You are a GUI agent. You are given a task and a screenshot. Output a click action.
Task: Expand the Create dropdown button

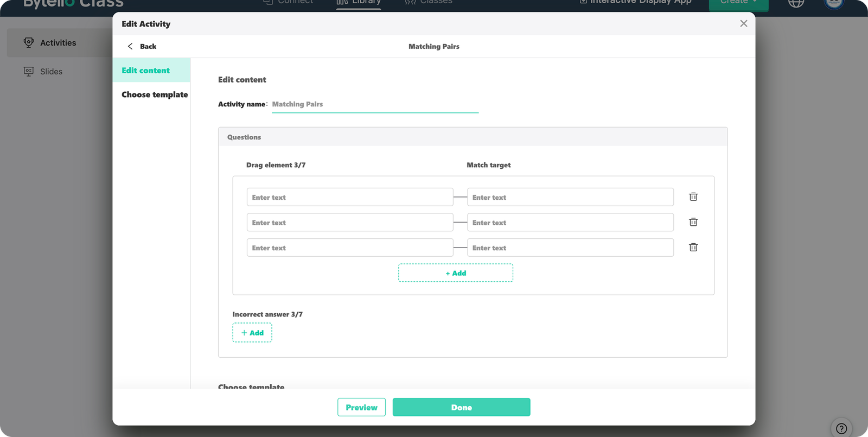[x=738, y=3]
